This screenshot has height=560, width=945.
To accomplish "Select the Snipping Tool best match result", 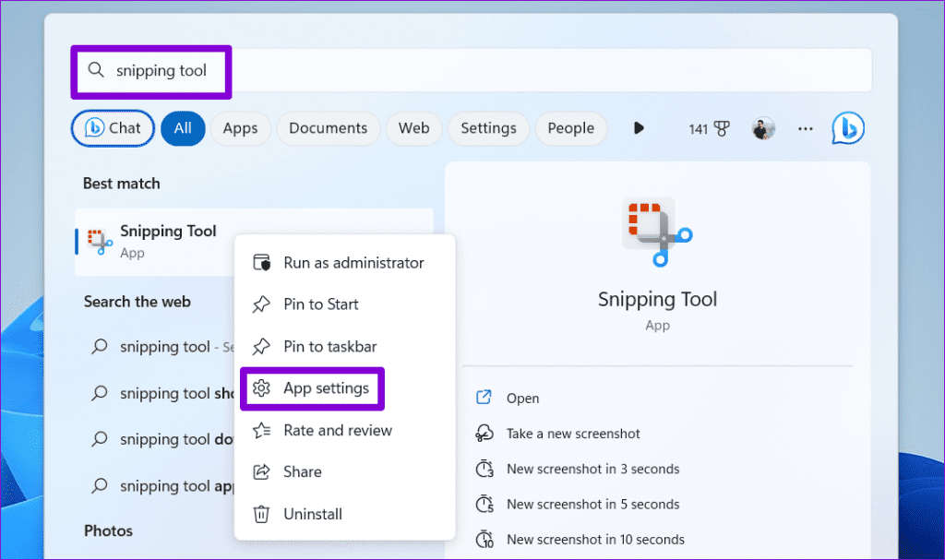I will coord(155,242).
